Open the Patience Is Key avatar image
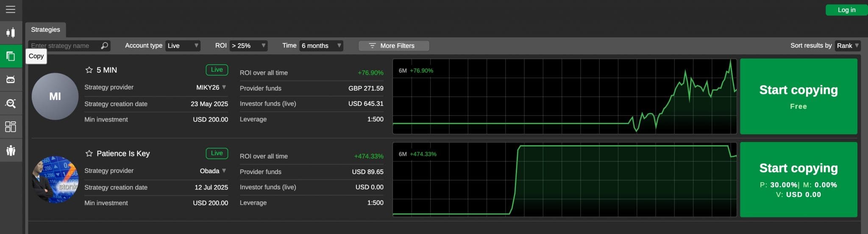This screenshot has height=234, width=868. (55, 180)
